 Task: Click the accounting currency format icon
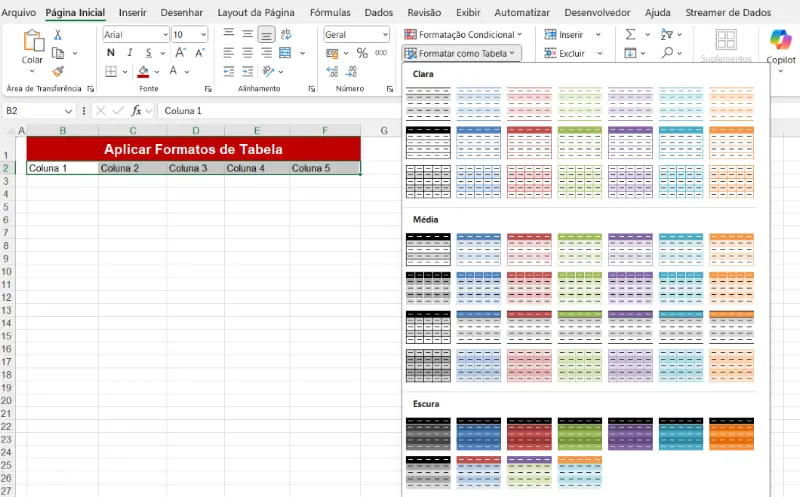tap(332, 53)
